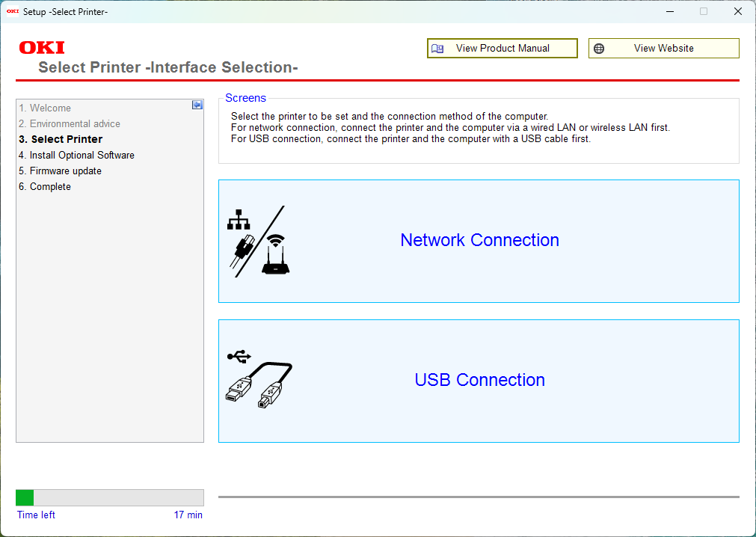Screen dimensions: 756x537
Task: Select step 3. Select Printer
Action: tap(61, 139)
